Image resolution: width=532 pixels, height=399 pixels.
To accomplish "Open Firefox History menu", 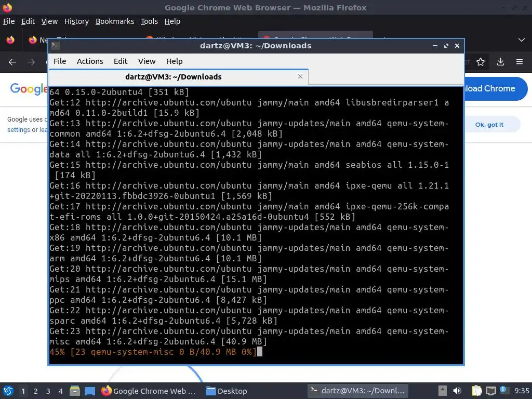I will coord(76,21).
